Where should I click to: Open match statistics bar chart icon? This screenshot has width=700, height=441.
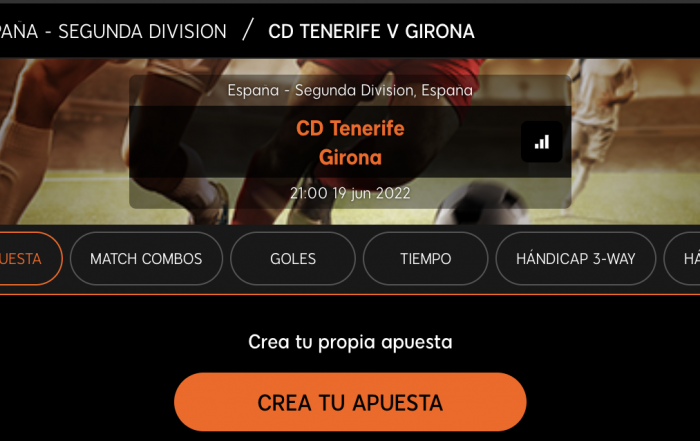(542, 142)
